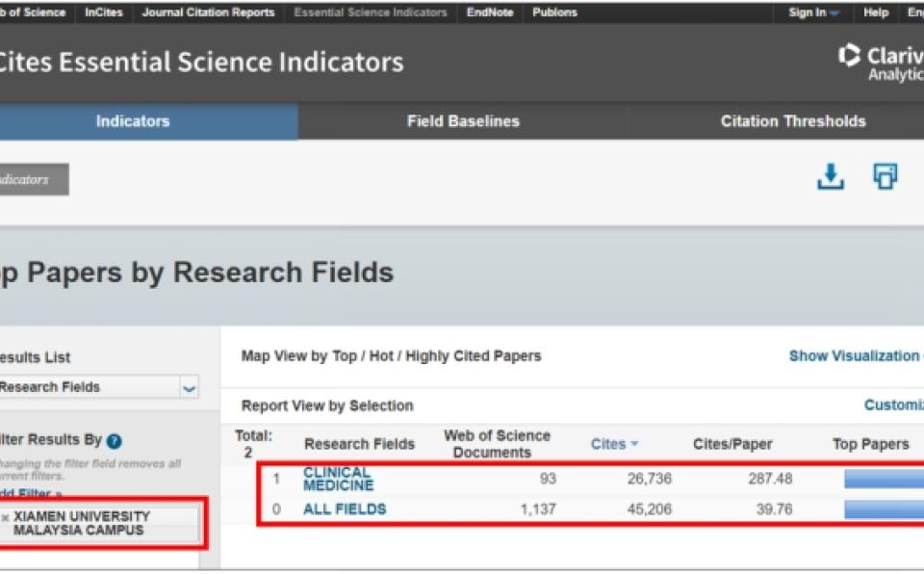Click the Top Papers bar for All Fields
The height and width of the screenshot is (574, 924).
(x=884, y=509)
